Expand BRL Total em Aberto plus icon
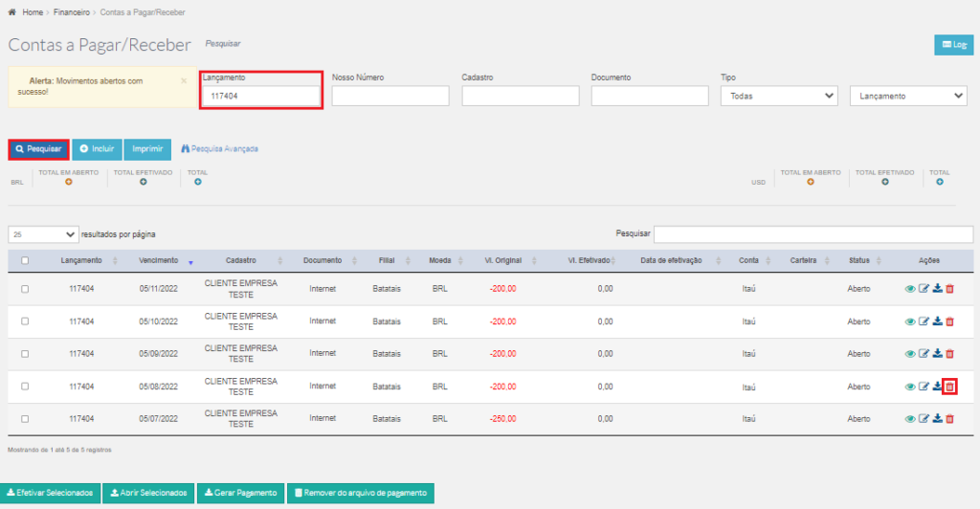This screenshot has height=509, width=980. pos(69,182)
